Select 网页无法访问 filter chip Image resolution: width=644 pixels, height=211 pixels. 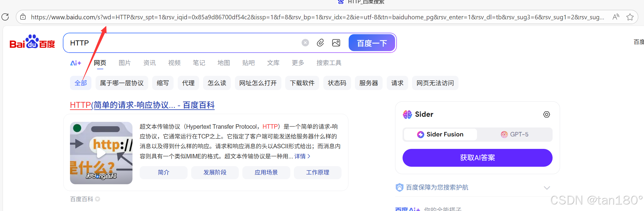coord(435,83)
